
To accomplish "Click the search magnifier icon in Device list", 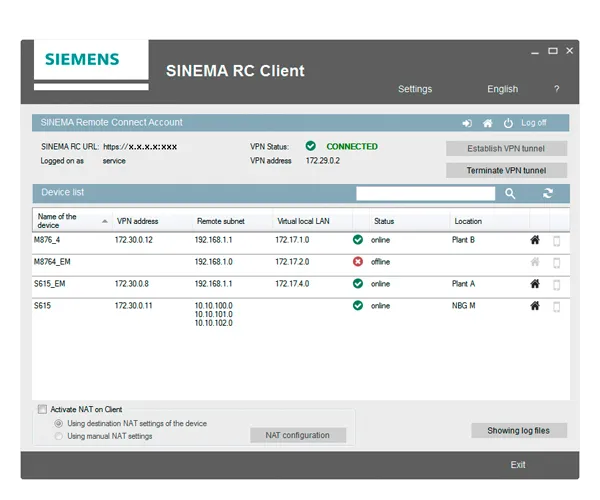I will pyautogui.click(x=510, y=194).
